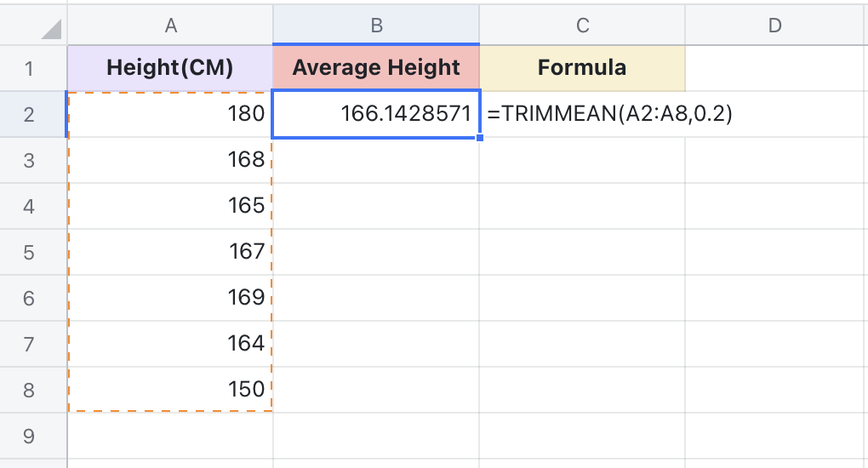Click the cell with height 164
The image size is (868, 468).
(170, 344)
